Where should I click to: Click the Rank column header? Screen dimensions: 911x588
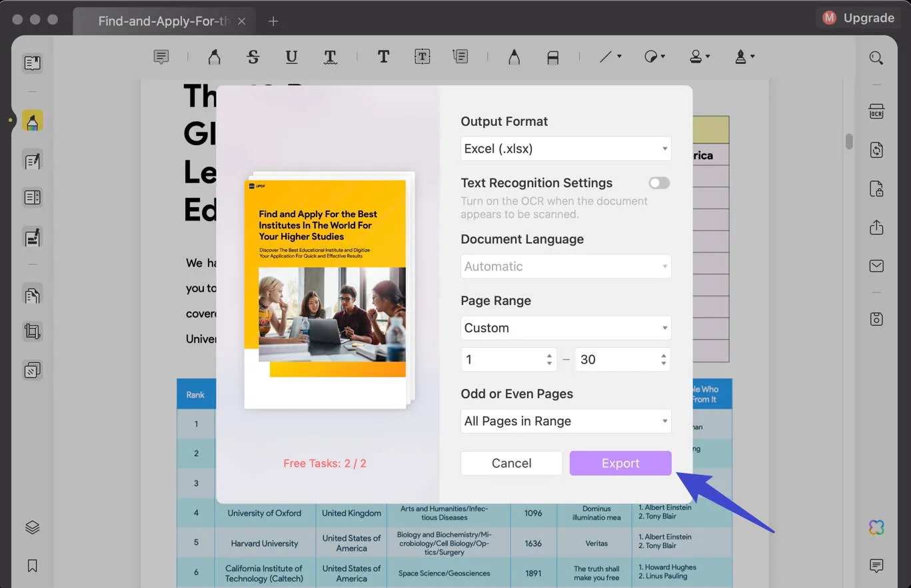tap(195, 395)
